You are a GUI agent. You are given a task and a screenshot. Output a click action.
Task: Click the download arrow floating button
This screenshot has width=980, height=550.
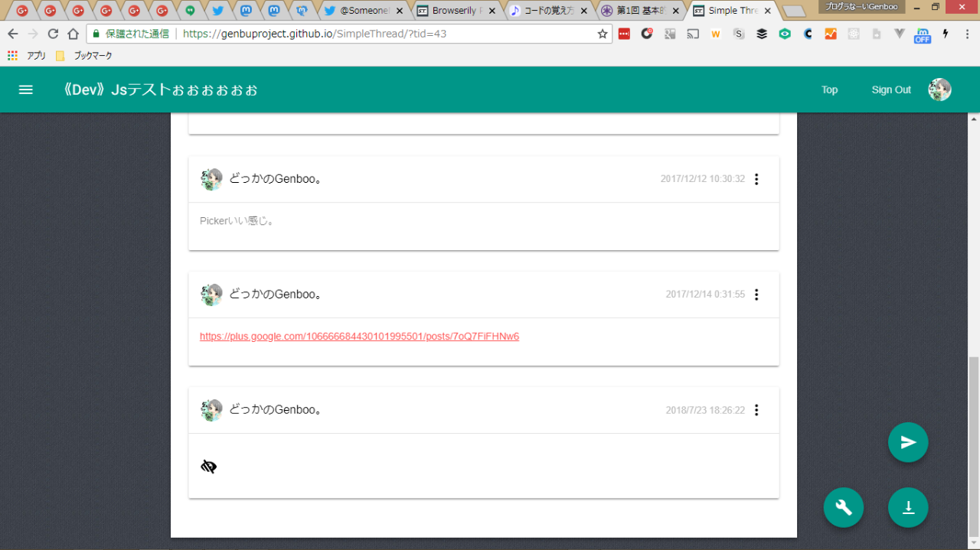(x=908, y=507)
